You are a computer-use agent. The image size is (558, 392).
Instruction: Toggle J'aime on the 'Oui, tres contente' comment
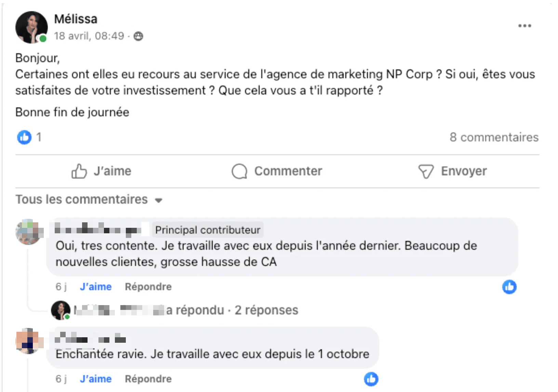click(96, 287)
